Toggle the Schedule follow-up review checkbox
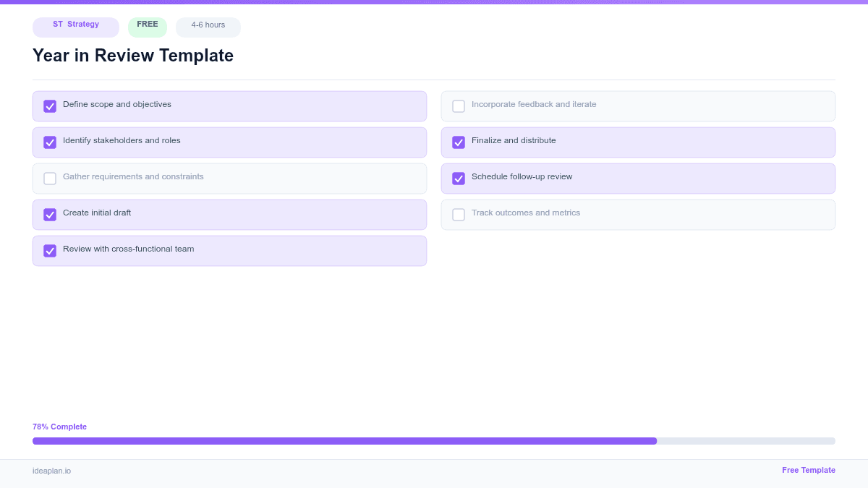The width and height of the screenshot is (868, 488). coord(458,178)
